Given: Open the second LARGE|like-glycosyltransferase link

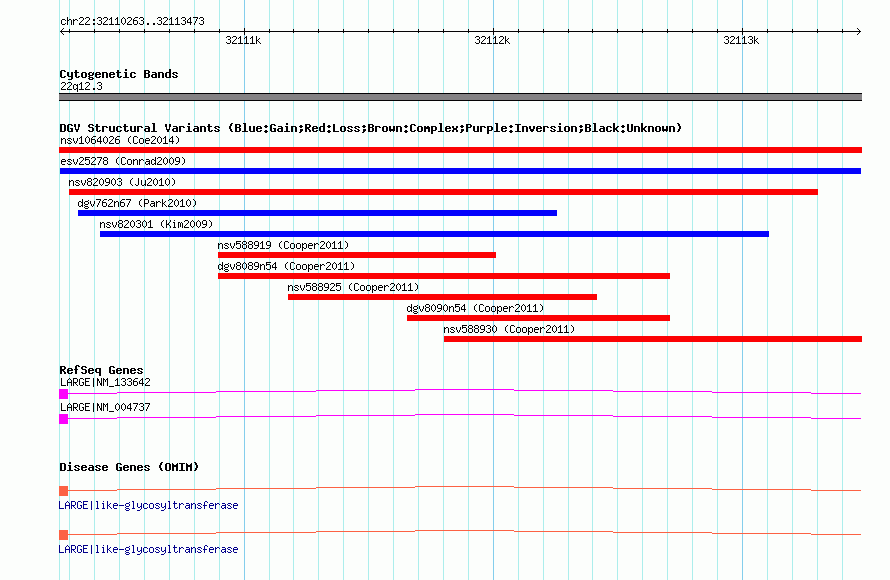Looking at the screenshot, I should click(148, 549).
